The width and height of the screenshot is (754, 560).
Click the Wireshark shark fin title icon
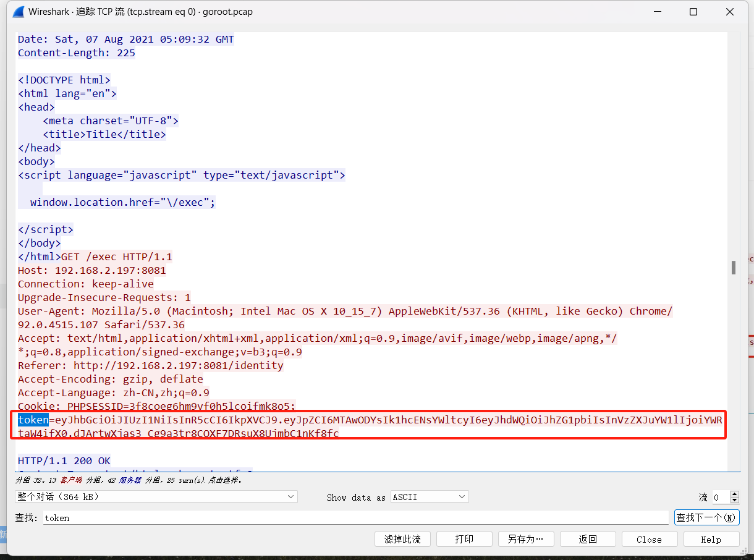pos(18,12)
